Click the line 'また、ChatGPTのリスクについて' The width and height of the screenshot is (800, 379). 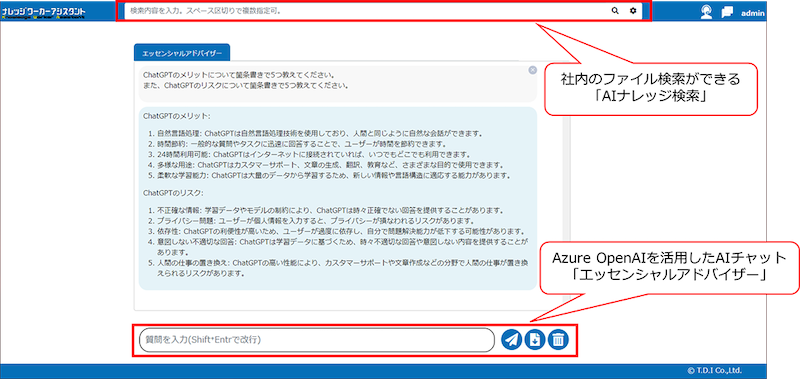246,85
